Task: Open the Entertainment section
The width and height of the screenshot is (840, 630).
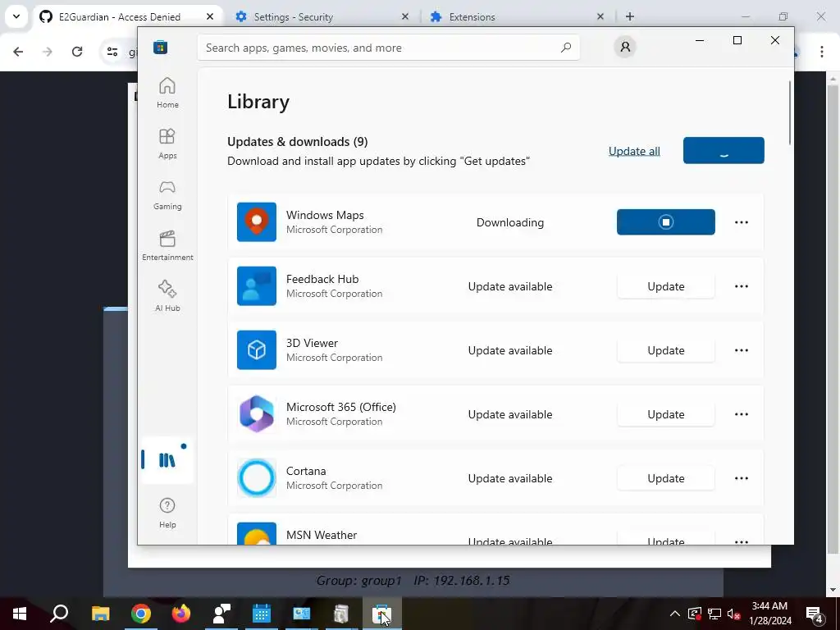Action: [167, 246]
